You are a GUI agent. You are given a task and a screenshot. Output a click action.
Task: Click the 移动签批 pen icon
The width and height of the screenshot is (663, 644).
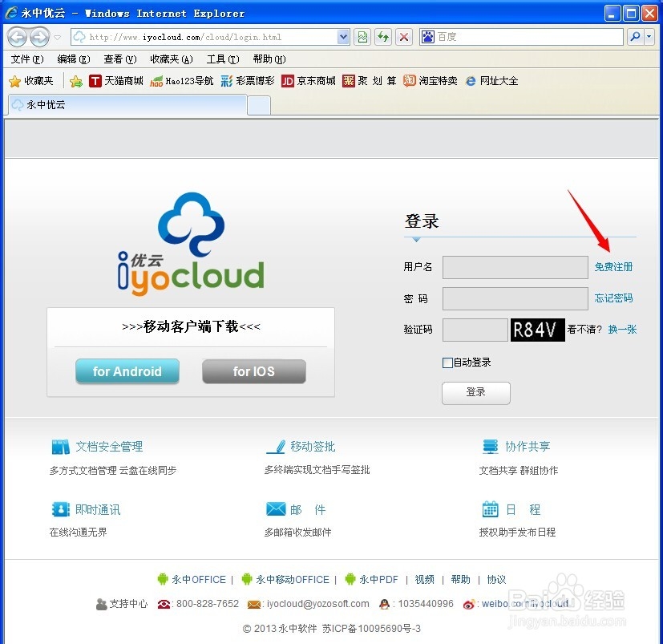(276, 447)
